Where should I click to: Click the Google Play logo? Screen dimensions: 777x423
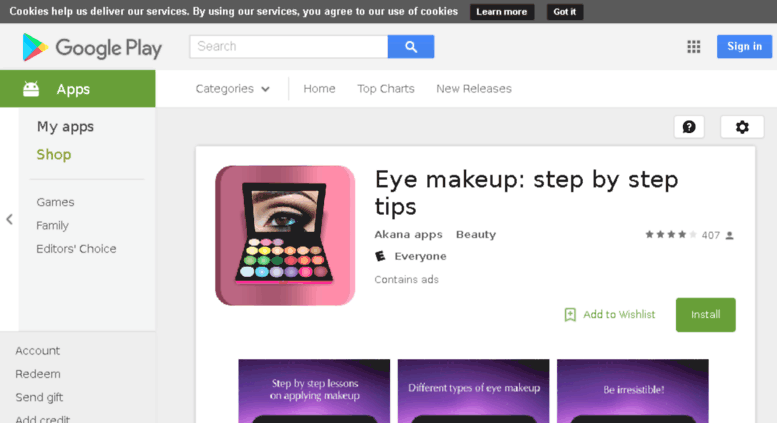click(x=92, y=48)
